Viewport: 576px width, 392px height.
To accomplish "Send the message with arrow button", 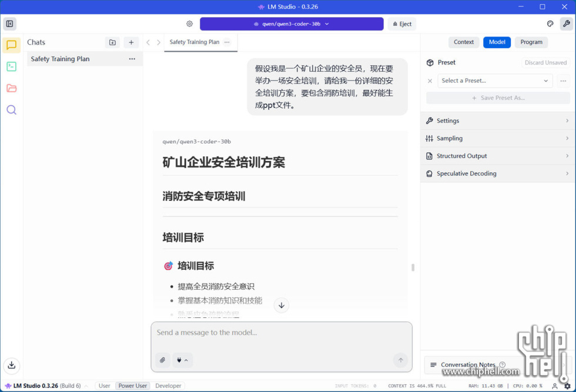I will (401, 360).
